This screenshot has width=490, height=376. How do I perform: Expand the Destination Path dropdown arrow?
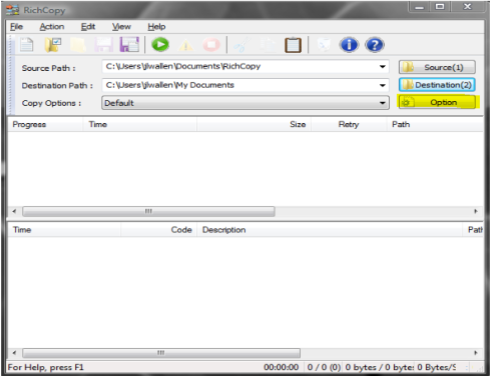pos(382,85)
